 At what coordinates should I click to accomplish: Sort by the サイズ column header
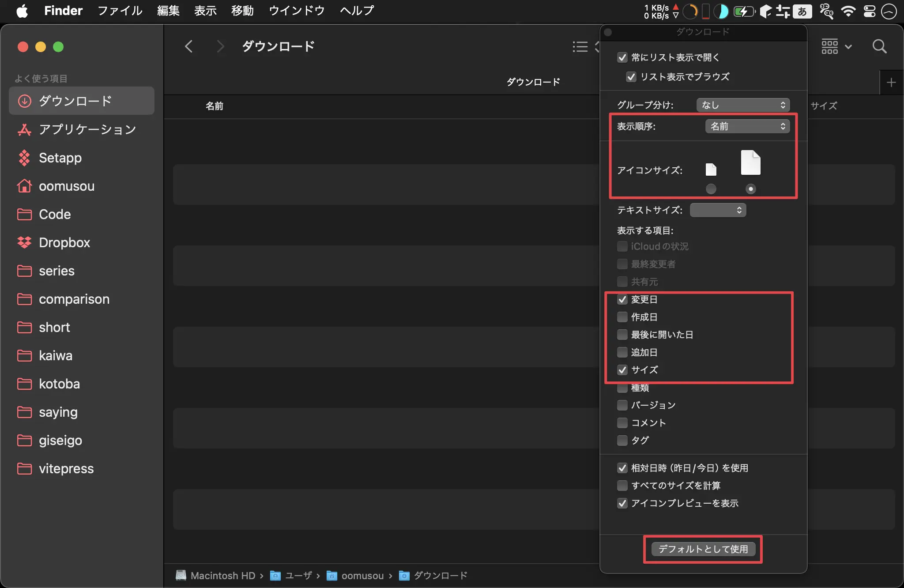(x=824, y=106)
